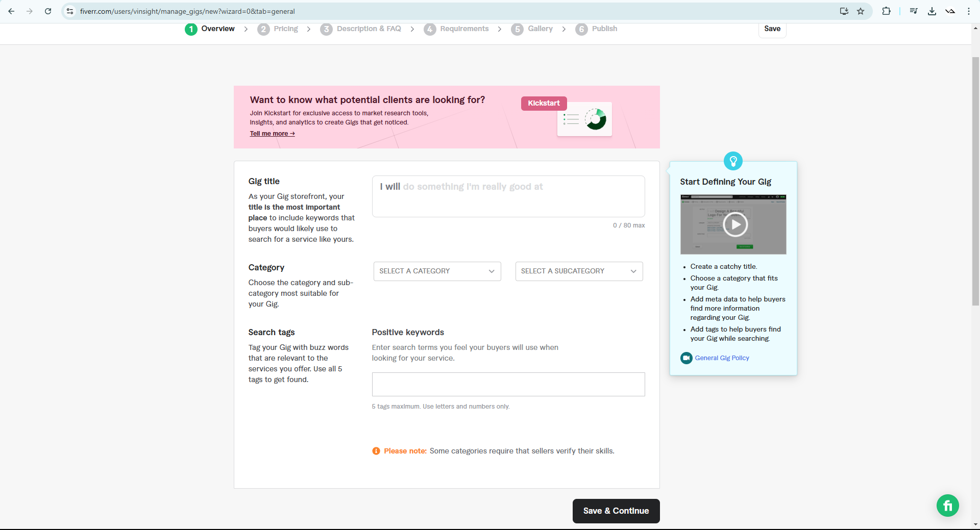Click the Save button at top
Viewport: 980px width, 530px height.
[772, 29]
